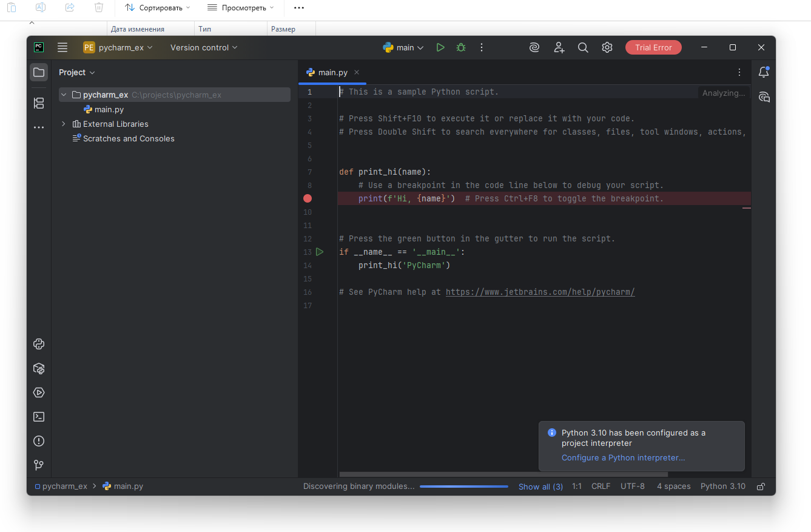Collapse the pycharm_ex tree node
Screen dimensions: 811x532
(64, 95)
